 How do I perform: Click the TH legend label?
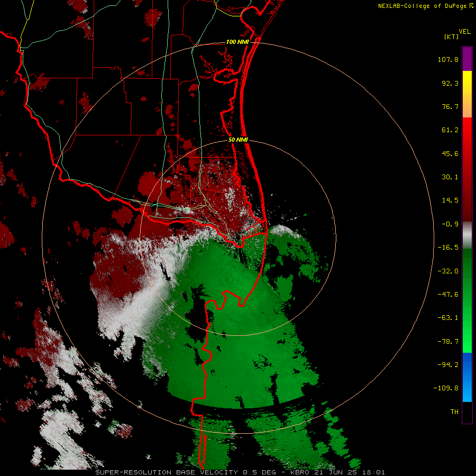(x=454, y=411)
